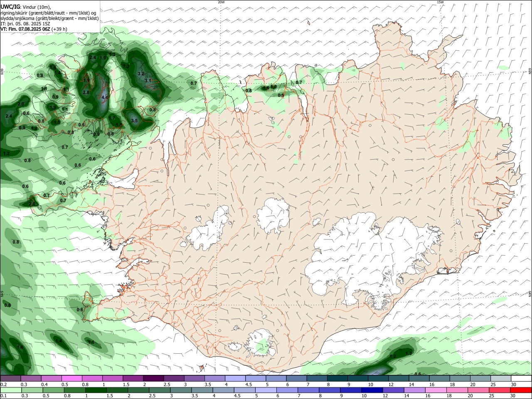Select the '3.1' precipitation value on the map
The width and height of the screenshot is (532, 399).
click(x=148, y=81)
